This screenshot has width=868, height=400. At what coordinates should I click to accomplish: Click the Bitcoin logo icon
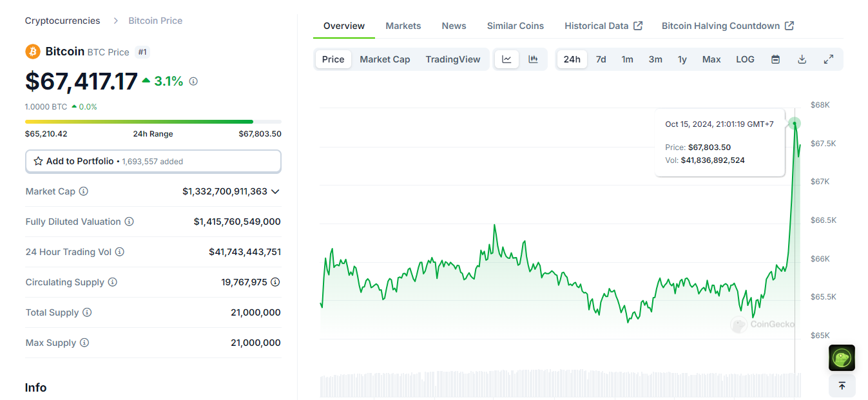click(32, 52)
